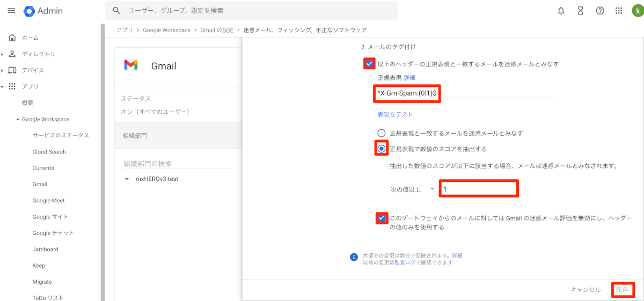Screen dimensions: 644x301
Task: Collapse the アプリ sidebar section
Action: (x=2, y=86)
